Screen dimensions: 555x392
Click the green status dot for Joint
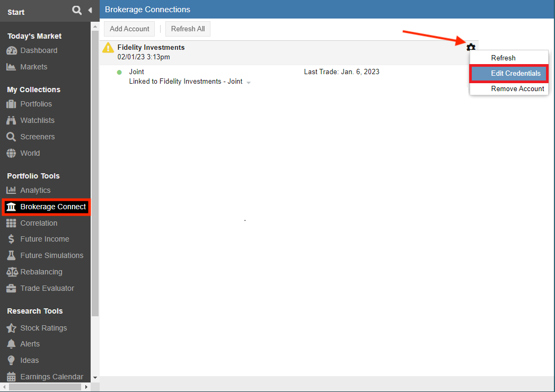pos(119,72)
